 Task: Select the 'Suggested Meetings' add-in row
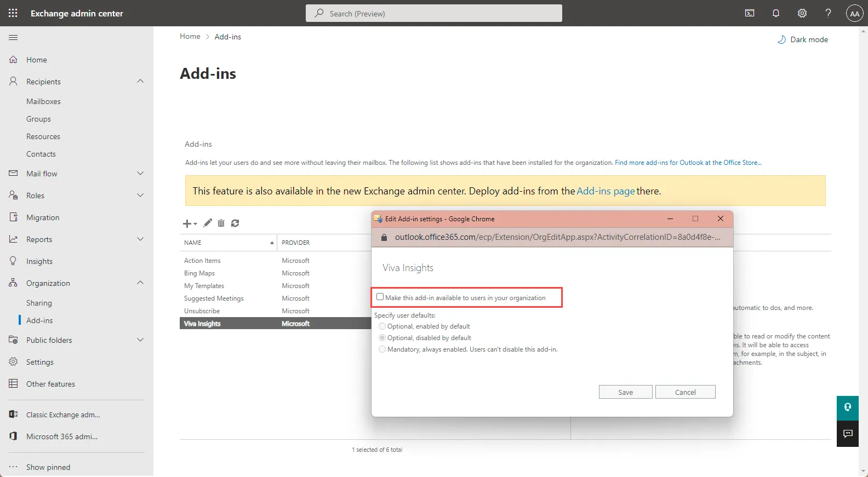275,298
